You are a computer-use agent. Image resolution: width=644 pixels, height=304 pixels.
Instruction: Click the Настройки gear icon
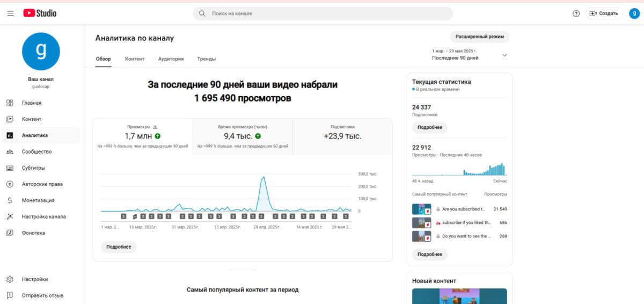click(10, 279)
